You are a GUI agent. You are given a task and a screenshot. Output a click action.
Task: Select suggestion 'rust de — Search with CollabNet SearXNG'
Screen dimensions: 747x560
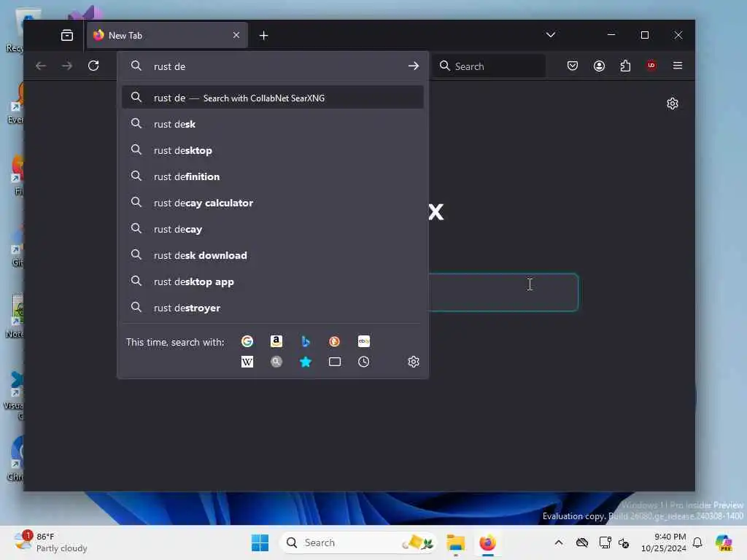[273, 98]
